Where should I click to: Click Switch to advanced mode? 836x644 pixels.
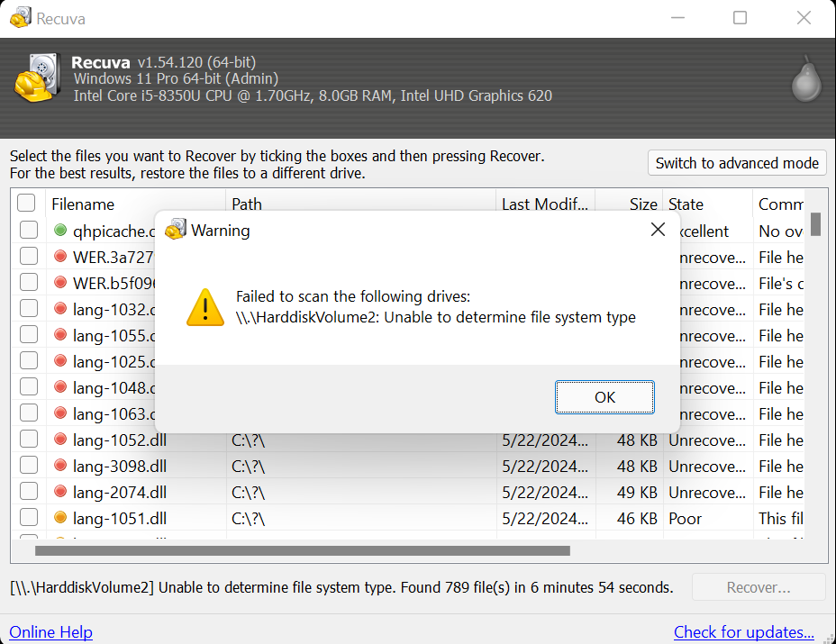[737, 163]
